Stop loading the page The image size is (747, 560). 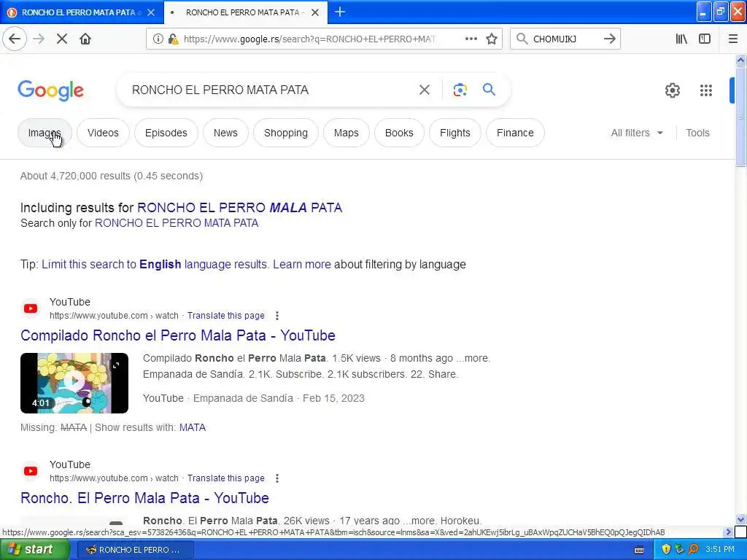(x=62, y=39)
